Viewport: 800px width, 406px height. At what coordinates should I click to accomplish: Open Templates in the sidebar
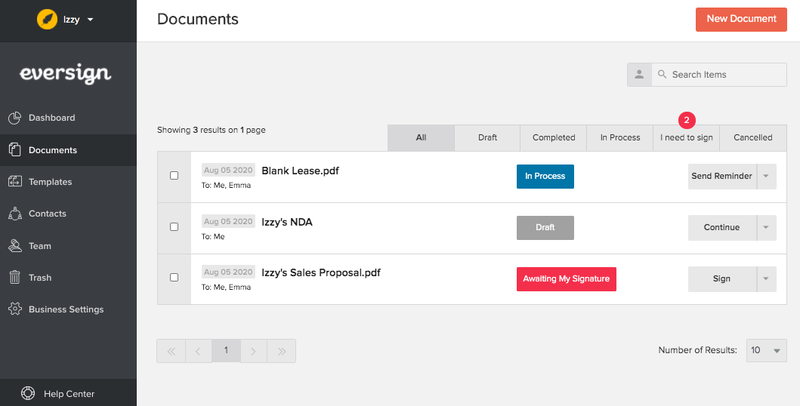(68, 182)
